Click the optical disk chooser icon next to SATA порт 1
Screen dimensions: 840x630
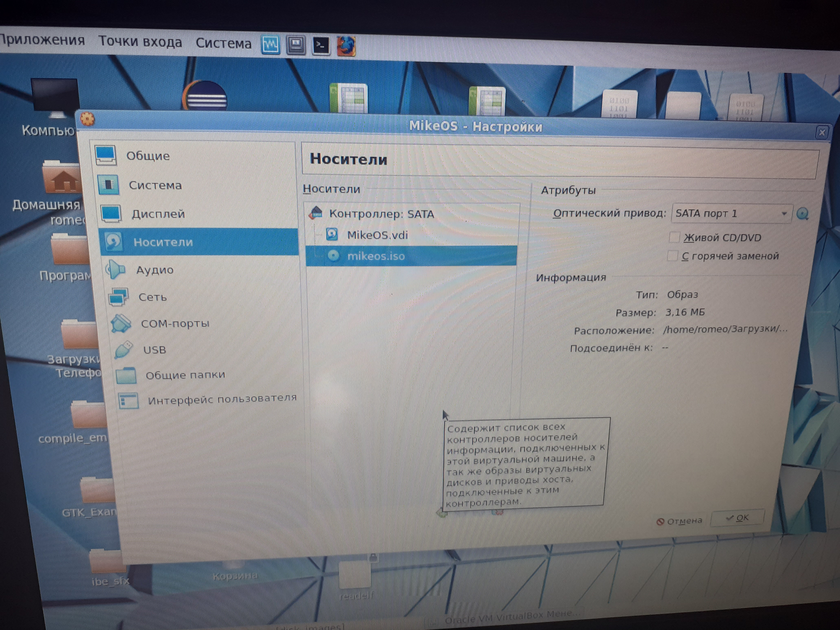pos(802,214)
